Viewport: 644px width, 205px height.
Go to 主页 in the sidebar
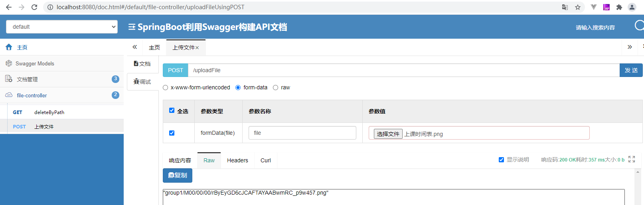click(62, 47)
